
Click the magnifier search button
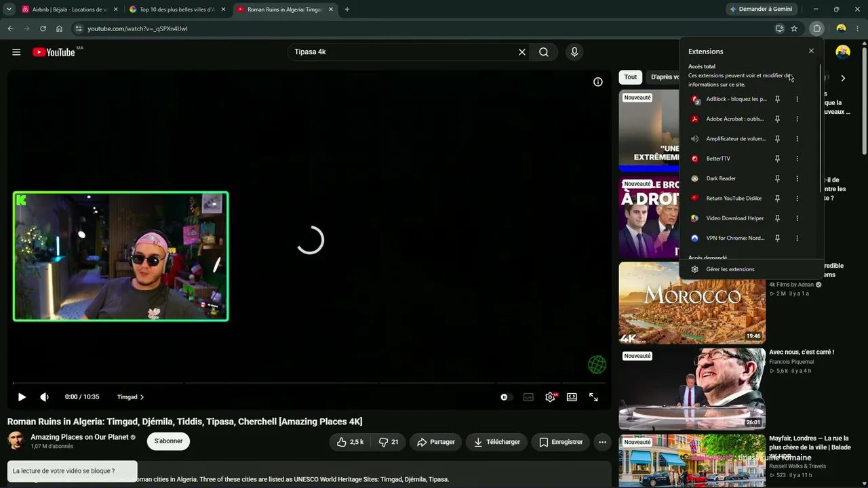pyautogui.click(x=544, y=52)
